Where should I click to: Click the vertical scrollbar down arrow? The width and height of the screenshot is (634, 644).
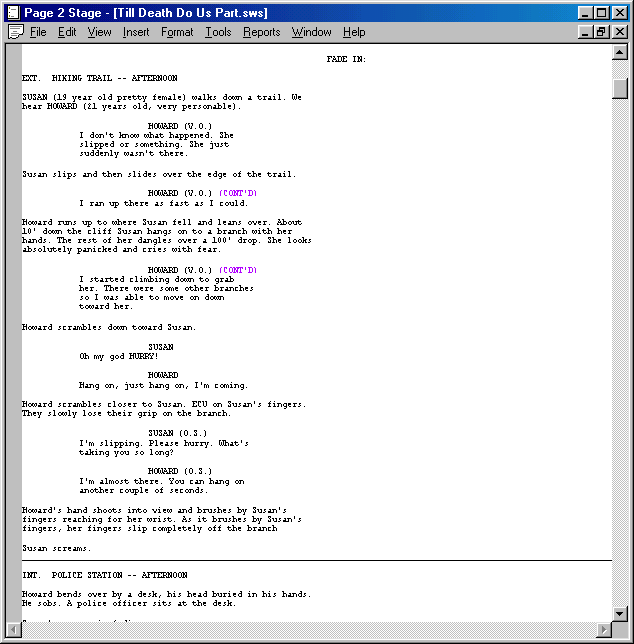[620, 613]
